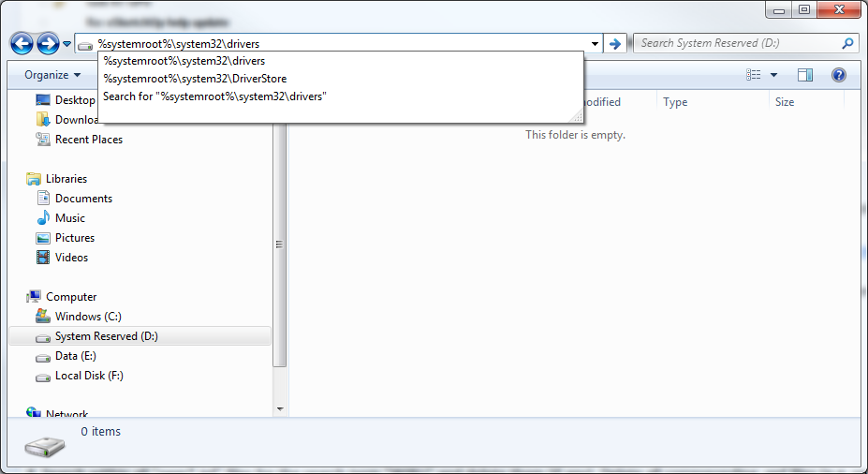Open the recent pages dropdown arrow

[67, 43]
